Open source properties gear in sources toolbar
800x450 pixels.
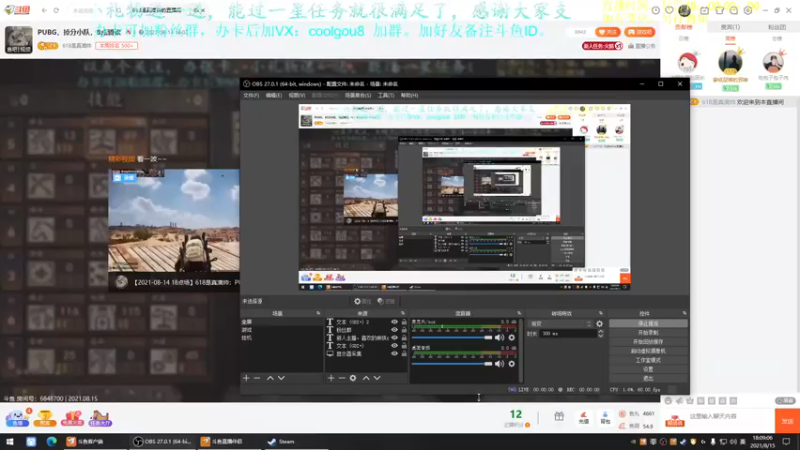point(353,378)
